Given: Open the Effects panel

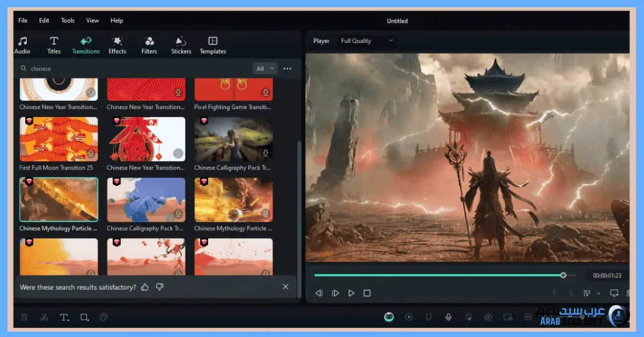Looking at the screenshot, I should coord(118,45).
